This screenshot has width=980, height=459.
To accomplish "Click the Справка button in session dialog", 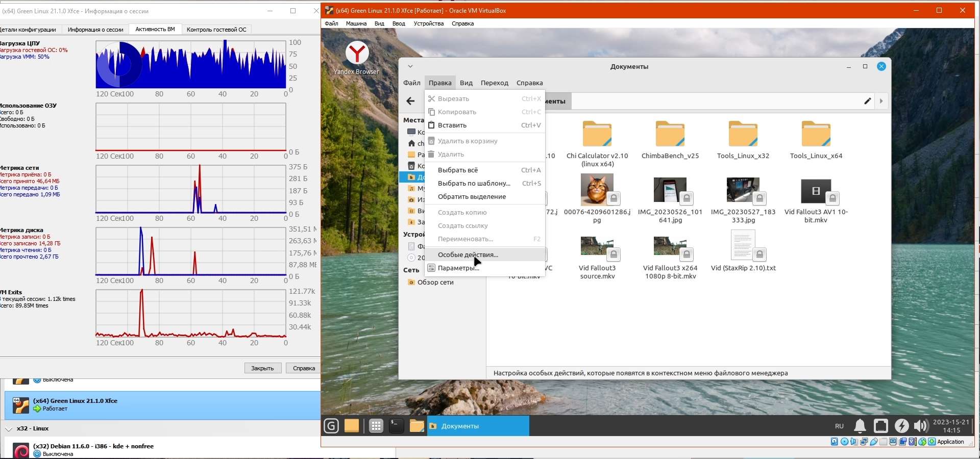I will tap(304, 368).
